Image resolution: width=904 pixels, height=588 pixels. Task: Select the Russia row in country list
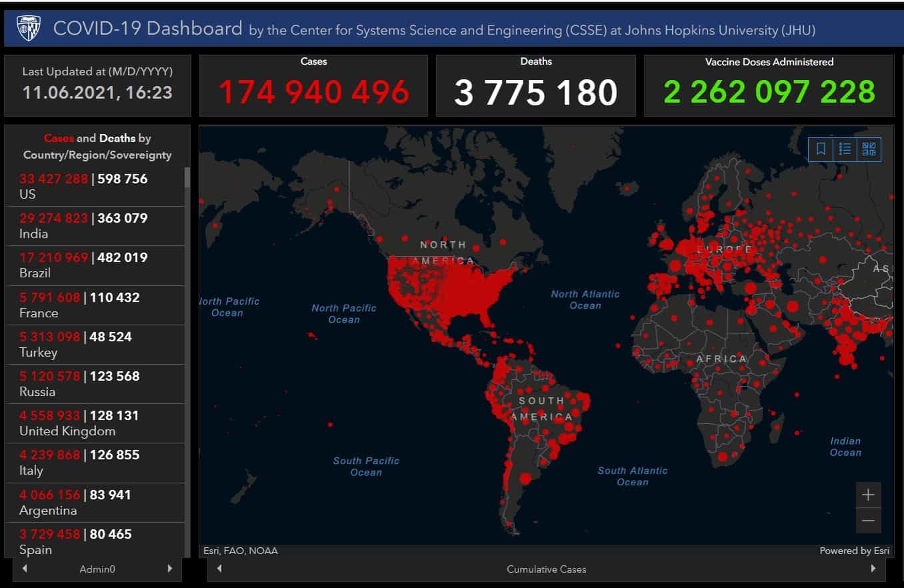(95, 384)
